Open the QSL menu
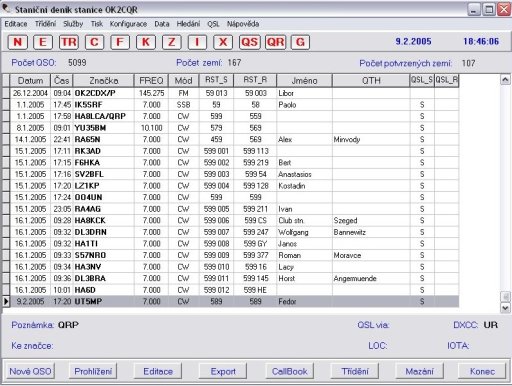512x386 pixels. [213, 24]
